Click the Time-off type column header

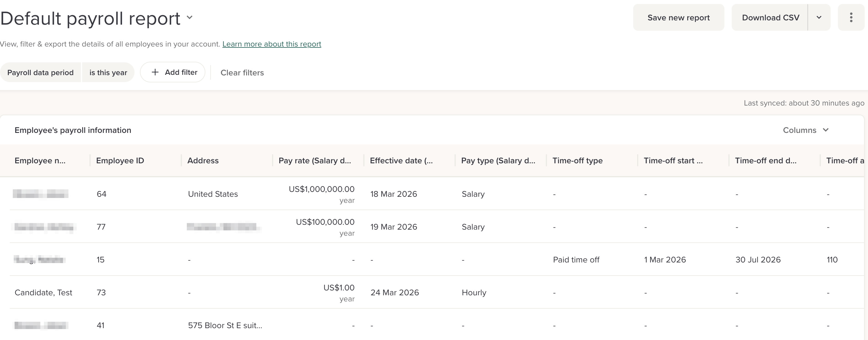point(577,161)
